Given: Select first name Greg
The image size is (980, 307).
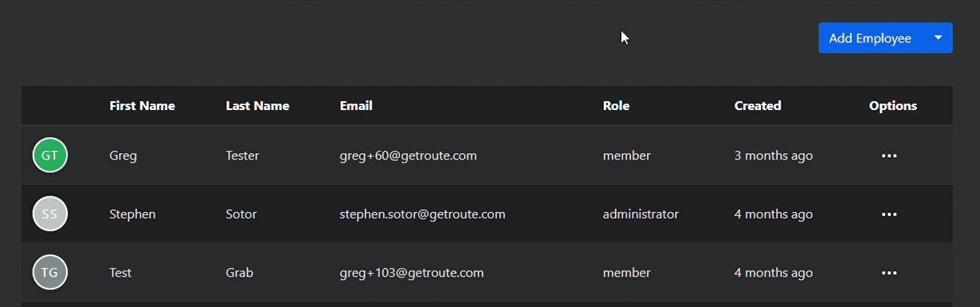Looking at the screenshot, I should [x=123, y=155].
